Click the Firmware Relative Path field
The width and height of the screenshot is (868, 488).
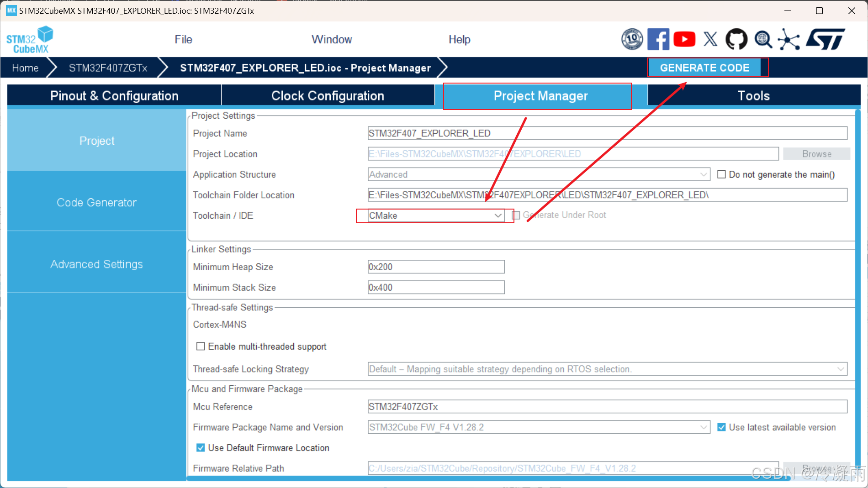(x=573, y=468)
